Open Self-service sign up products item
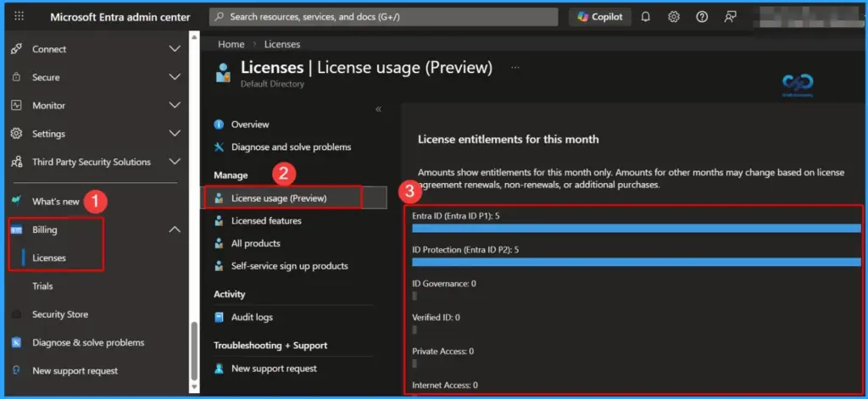Viewport: 868px width, 399px height. pyautogui.click(x=290, y=266)
